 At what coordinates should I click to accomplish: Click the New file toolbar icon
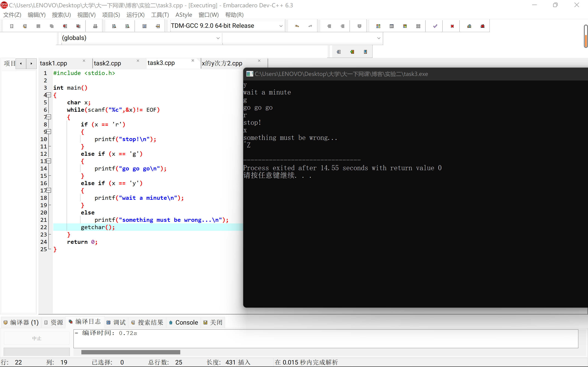12,26
